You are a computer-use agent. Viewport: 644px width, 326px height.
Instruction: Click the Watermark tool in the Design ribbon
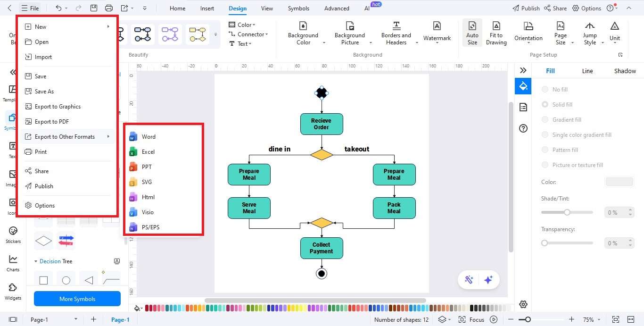pos(437,31)
